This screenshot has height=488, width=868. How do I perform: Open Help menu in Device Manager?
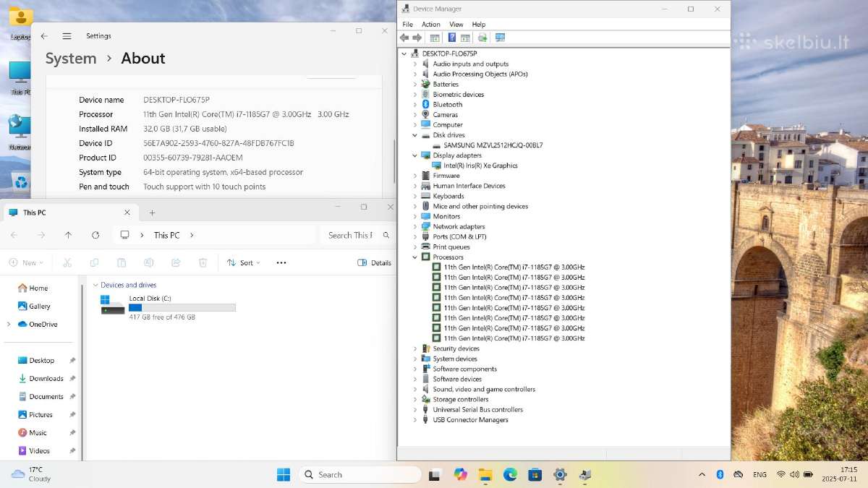coord(479,25)
